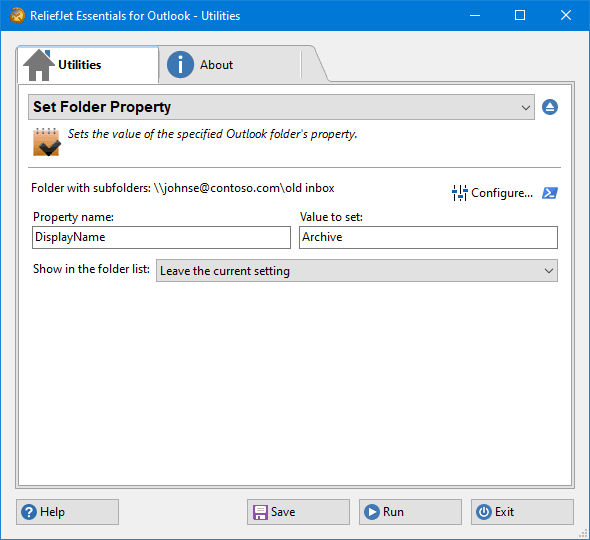Screen dimensions: 590x540
Task: Click the blue eject-style collapse icon
Action: pyautogui.click(x=550, y=107)
